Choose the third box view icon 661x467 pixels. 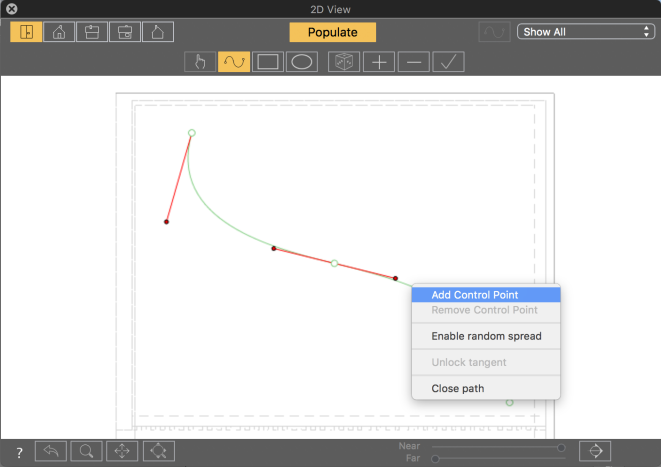click(125, 32)
